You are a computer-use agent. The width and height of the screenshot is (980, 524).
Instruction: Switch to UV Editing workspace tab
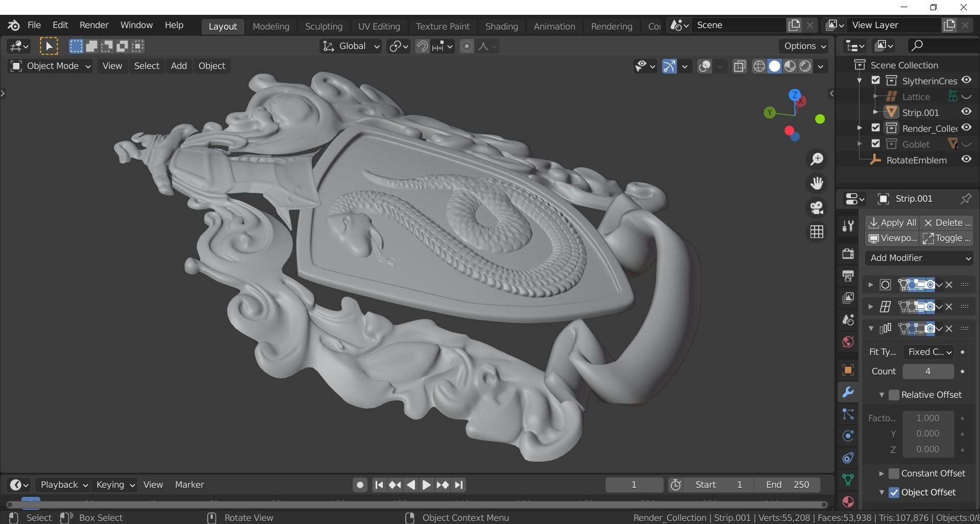tap(379, 27)
